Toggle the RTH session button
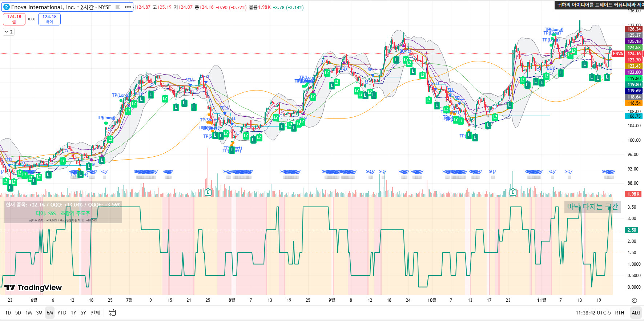Viewport: 644px width, 321px height. 619,313
